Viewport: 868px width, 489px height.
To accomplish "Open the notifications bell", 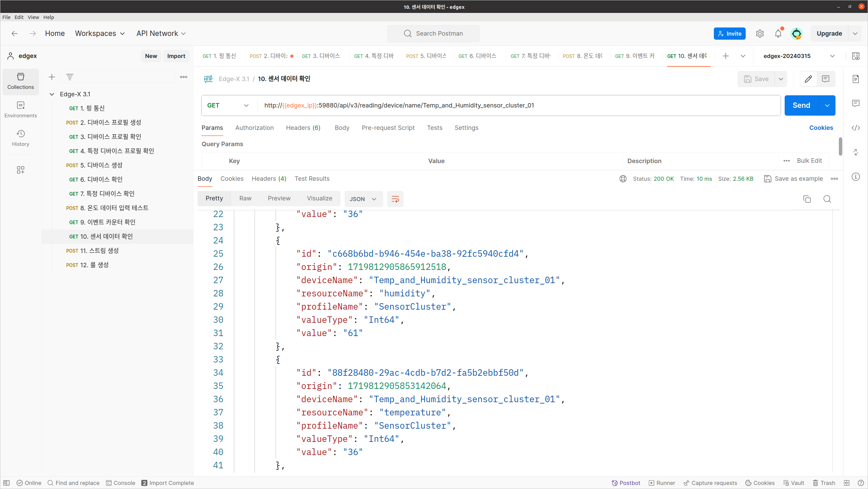I will (x=778, y=34).
